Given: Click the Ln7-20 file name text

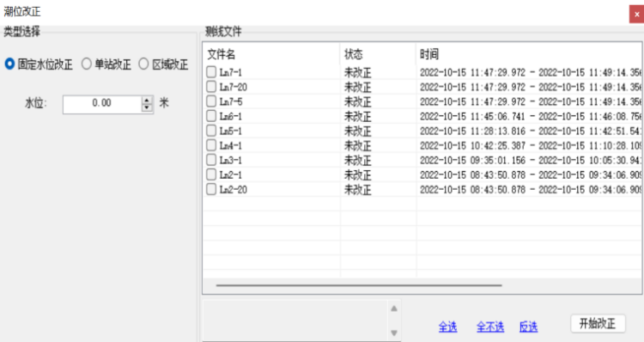Looking at the screenshot, I should pyautogui.click(x=234, y=87).
